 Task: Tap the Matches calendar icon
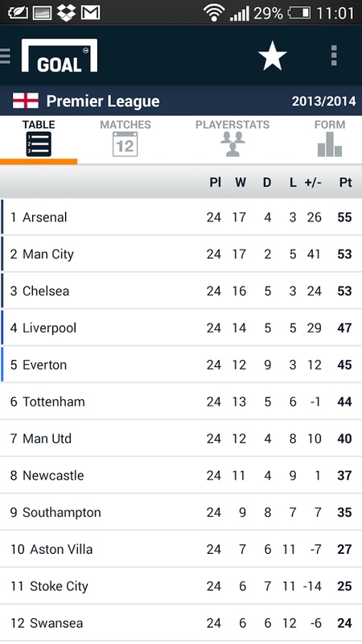(125, 145)
